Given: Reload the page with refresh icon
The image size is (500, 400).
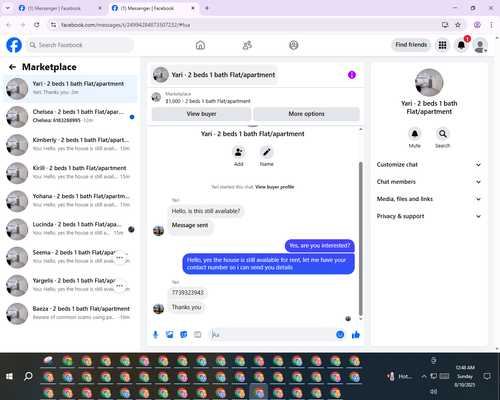Looking at the screenshot, I should coord(37,25).
